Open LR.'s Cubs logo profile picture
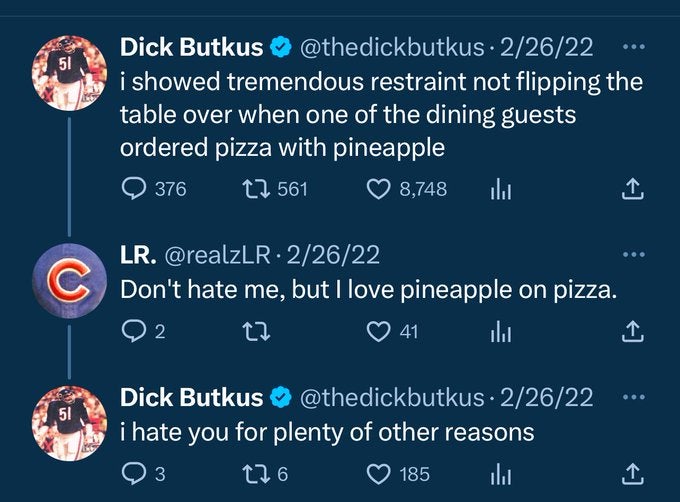Viewport: 680px width, 502px height. (x=65, y=283)
